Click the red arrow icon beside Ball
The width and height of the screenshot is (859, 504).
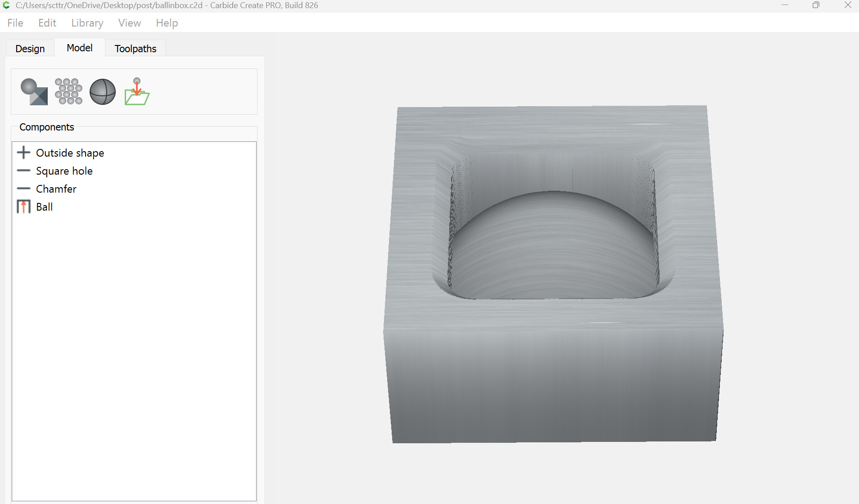pyautogui.click(x=23, y=207)
